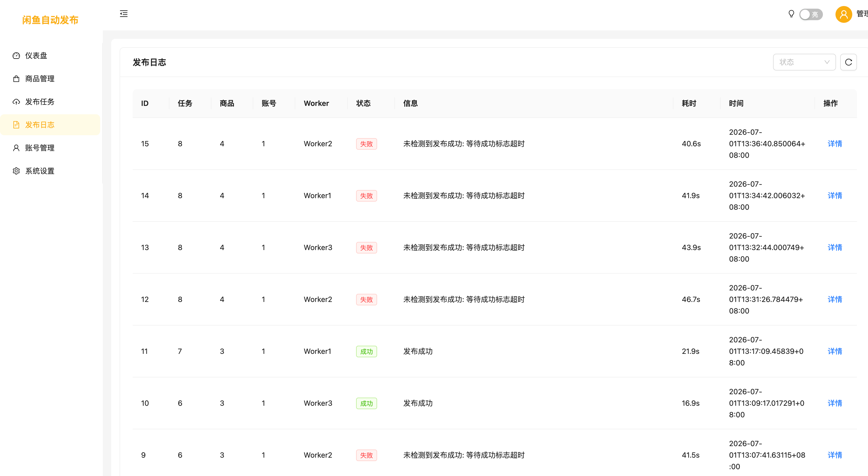The image size is (868, 476).
Task: Toggle the light/dark mode switch
Action: pyautogui.click(x=811, y=14)
